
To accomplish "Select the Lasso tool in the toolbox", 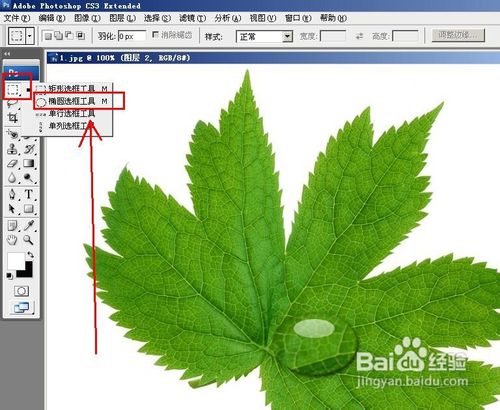I will (12, 104).
